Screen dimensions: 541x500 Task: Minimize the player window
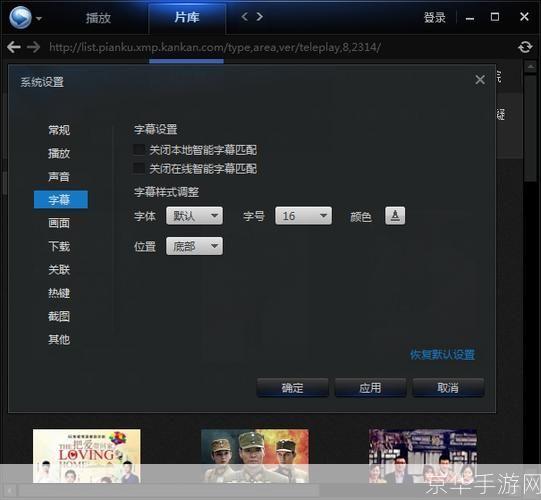[470, 18]
